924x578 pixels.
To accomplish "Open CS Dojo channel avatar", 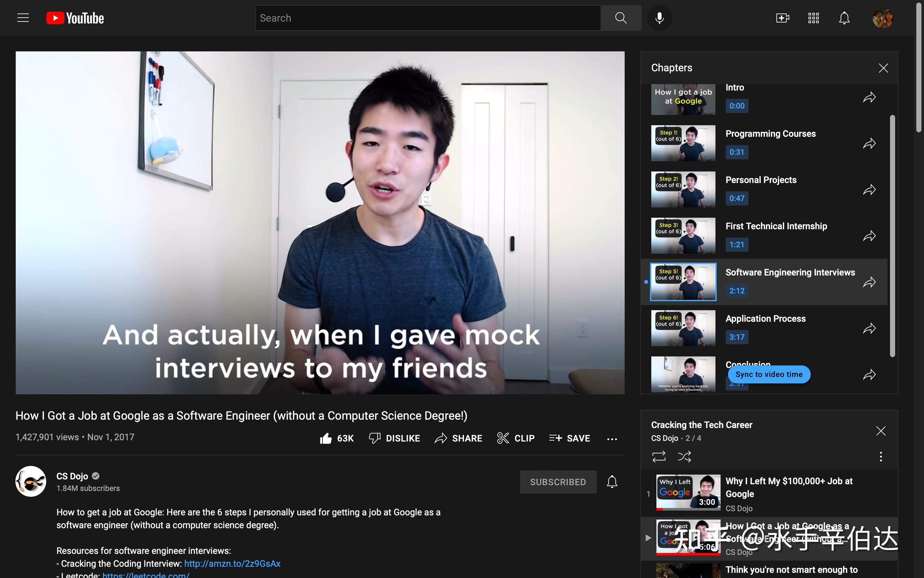I will (30, 481).
